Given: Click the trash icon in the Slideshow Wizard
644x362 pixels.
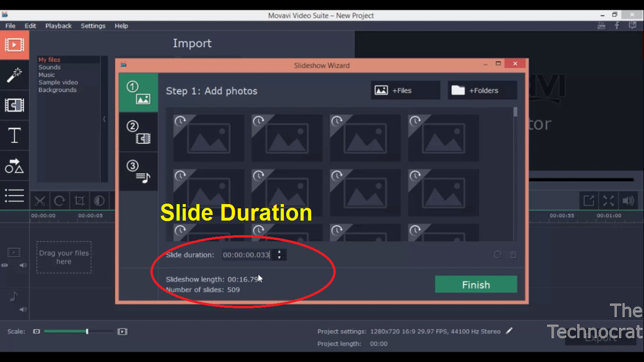Looking at the screenshot, I should (513, 255).
